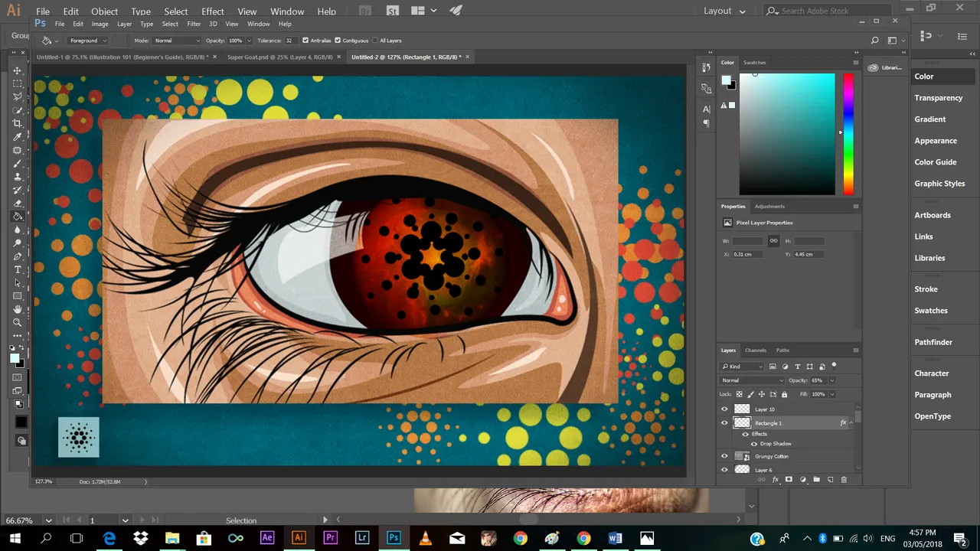Select the Dodge tool

17,243
